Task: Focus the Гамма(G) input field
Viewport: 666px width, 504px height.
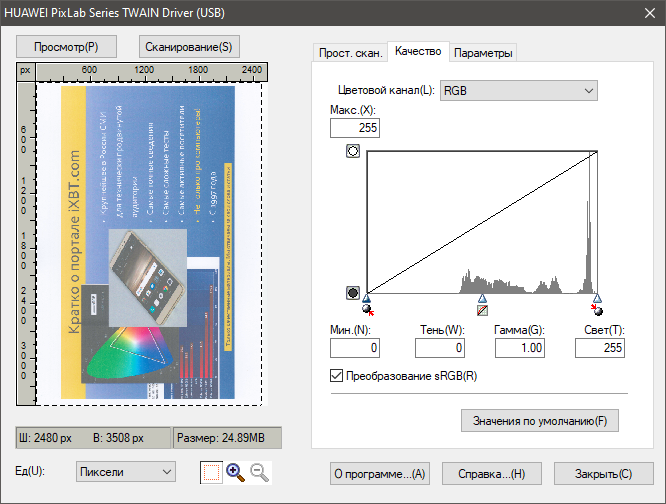Action: click(x=520, y=348)
